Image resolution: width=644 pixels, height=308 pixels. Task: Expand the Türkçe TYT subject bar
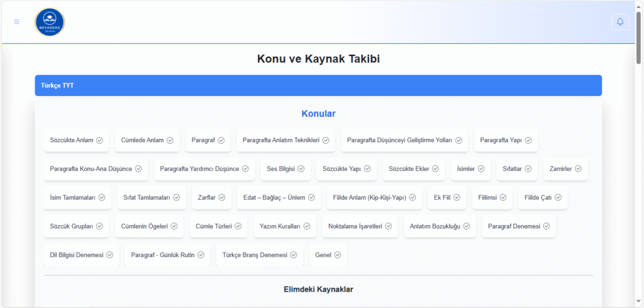(318, 85)
